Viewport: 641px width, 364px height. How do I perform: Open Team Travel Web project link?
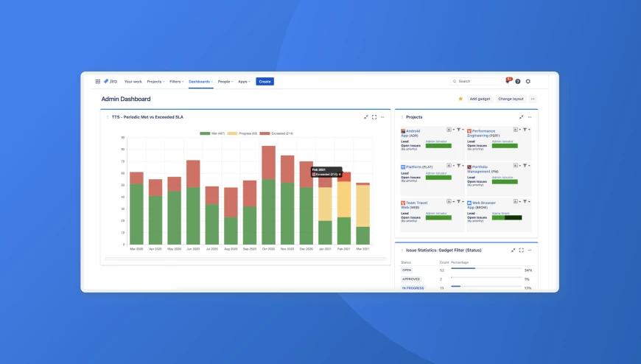[414, 205]
